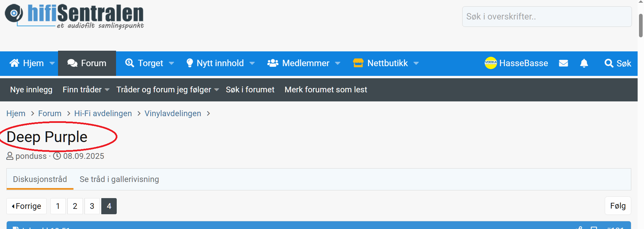Switch to Se tråd i gallerivisning tab
Screen dimensions: 644x229
tap(119, 179)
